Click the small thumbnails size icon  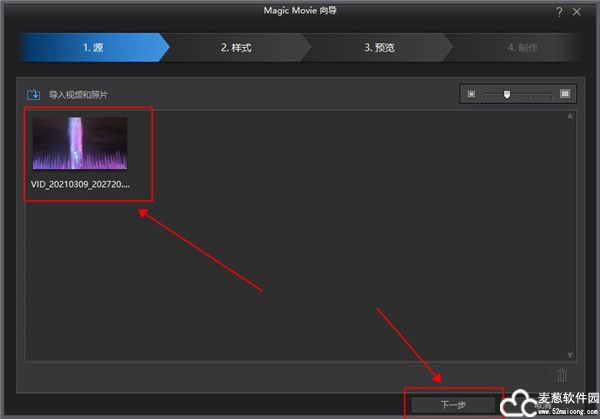tap(471, 94)
